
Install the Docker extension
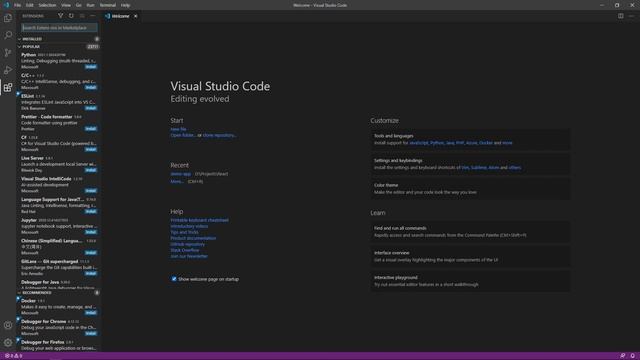(91, 313)
